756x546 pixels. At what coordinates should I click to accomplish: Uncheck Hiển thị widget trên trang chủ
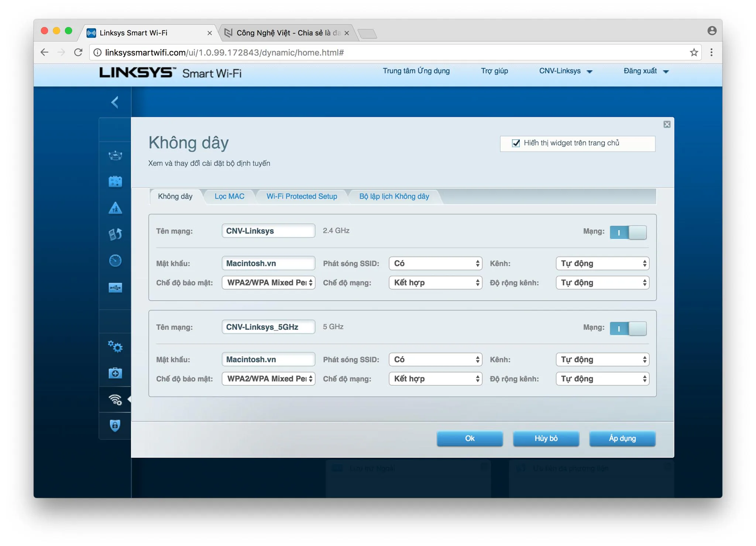tap(516, 143)
